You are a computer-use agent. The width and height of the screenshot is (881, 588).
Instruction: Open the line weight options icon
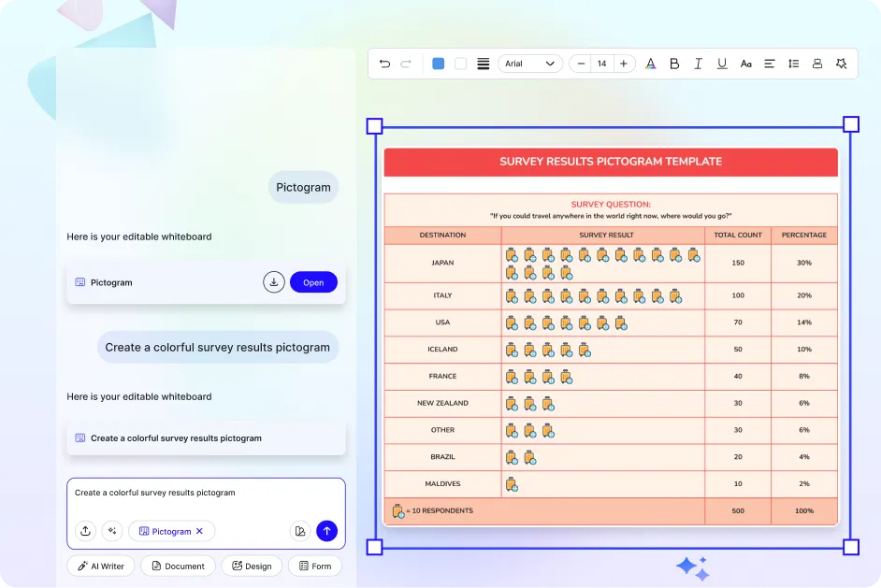pyautogui.click(x=484, y=64)
